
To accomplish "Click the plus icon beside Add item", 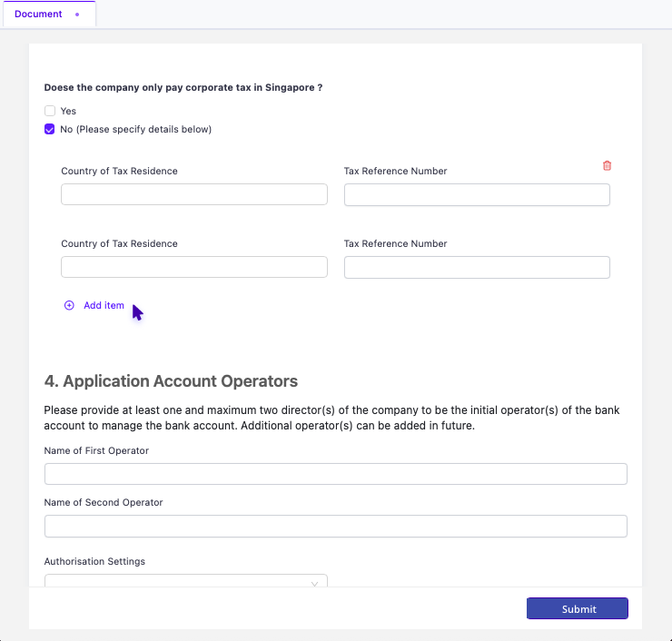I will pos(69,306).
